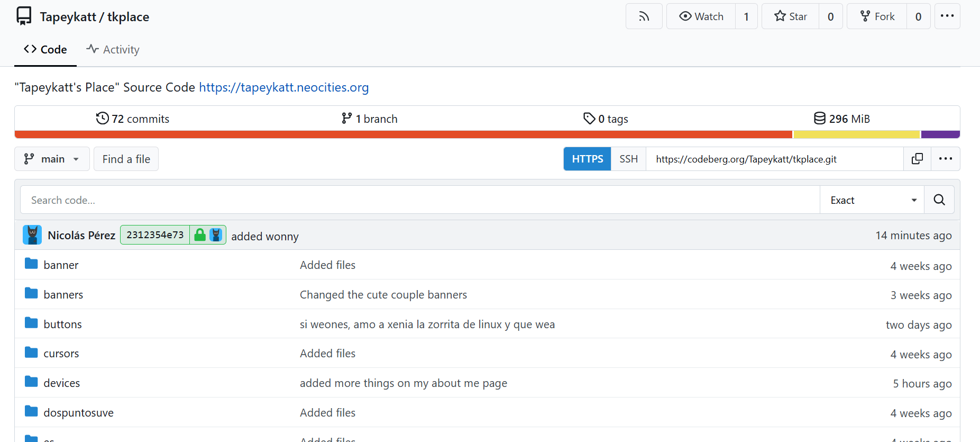Open more options beside clone URL
The height and width of the screenshot is (442, 980).
(x=945, y=159)
